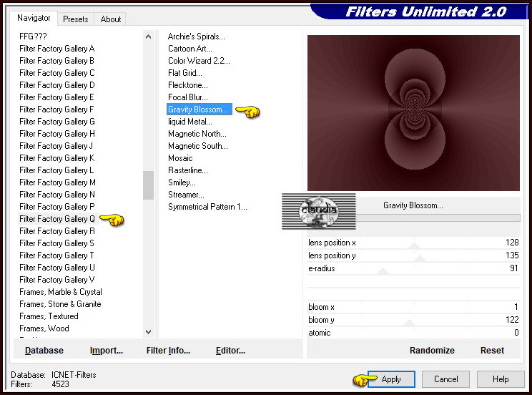The width and height of the screenshot is (532, 395).
Task: Select Filter Factory Gallery Q
Action: [57, 219]
